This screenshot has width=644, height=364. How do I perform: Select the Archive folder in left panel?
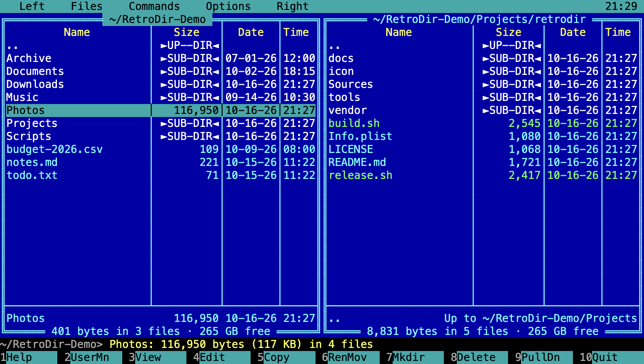[161, 58]
